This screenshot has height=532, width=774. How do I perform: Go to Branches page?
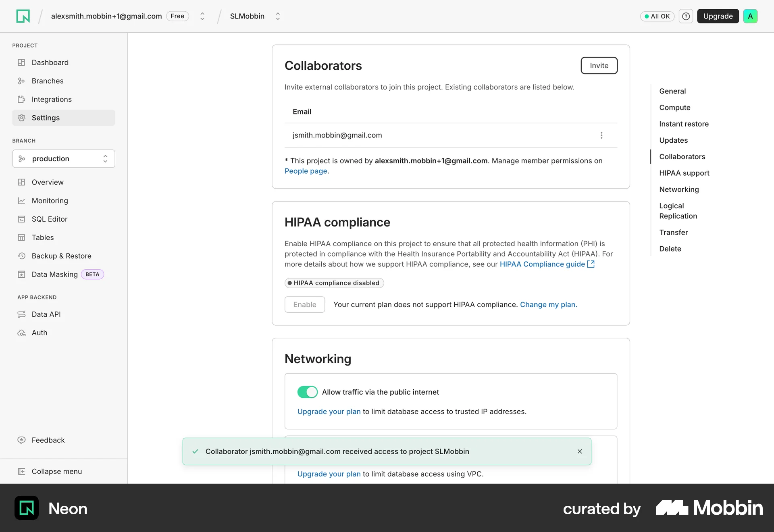click(64, 81)
